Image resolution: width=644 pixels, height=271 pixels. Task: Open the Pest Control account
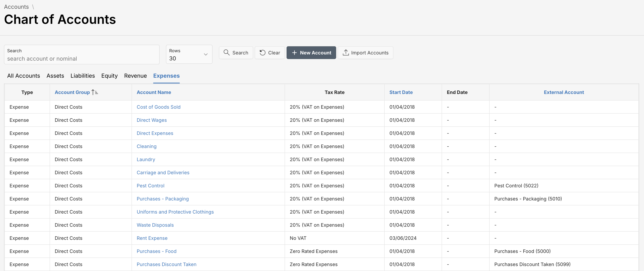150,186
